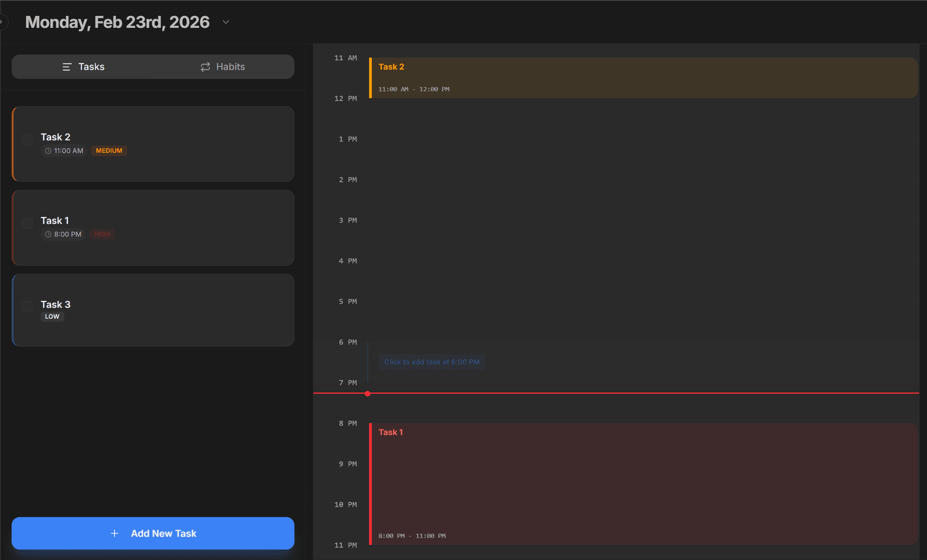
Task: Check off Task 2 as complete
Action: pos(27,139)
